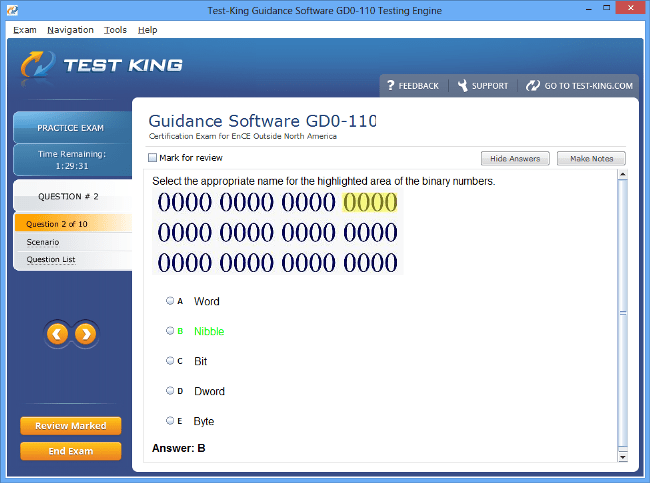Viewport: 650px width, 483px height.
Task: Open the Navigation menu
Action: 70,30
